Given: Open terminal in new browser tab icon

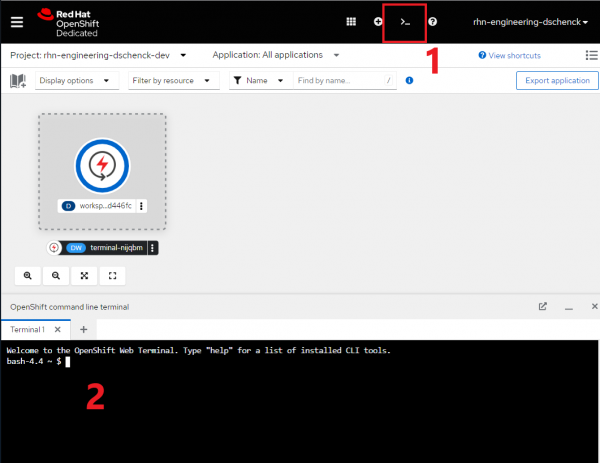Looking at the screenshot, I should (x=542, y=307).
